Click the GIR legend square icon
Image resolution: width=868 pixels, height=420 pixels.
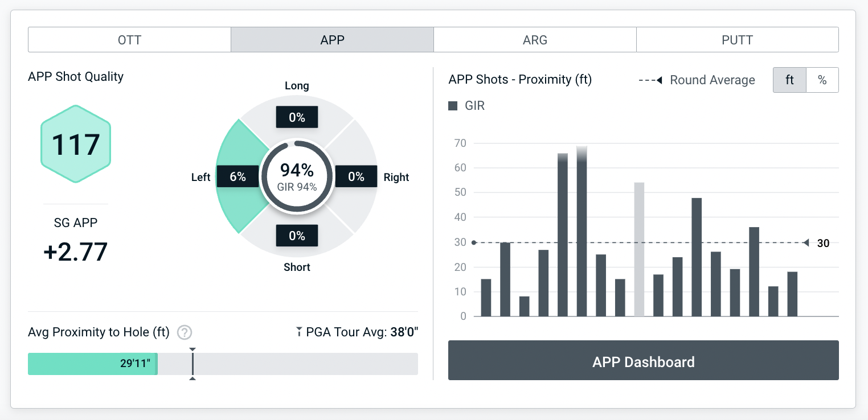pos(453,106)
